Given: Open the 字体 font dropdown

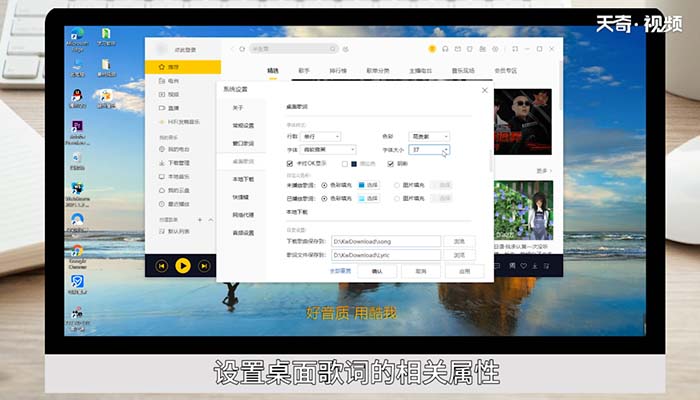Looking at the screenshot, I should pos(328,150).
